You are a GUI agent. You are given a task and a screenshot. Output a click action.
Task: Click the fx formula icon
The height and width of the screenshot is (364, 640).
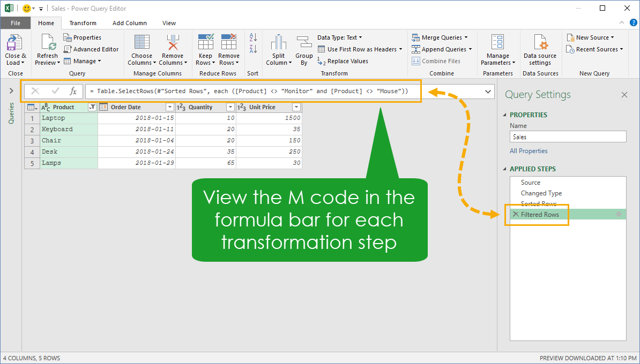tap(73, 92)
